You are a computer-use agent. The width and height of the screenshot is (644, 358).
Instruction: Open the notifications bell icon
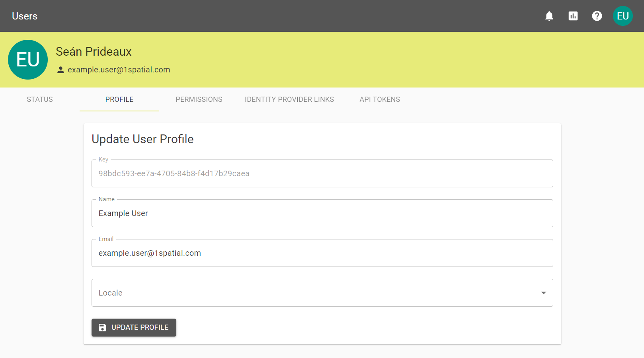[x=549, y=16]
